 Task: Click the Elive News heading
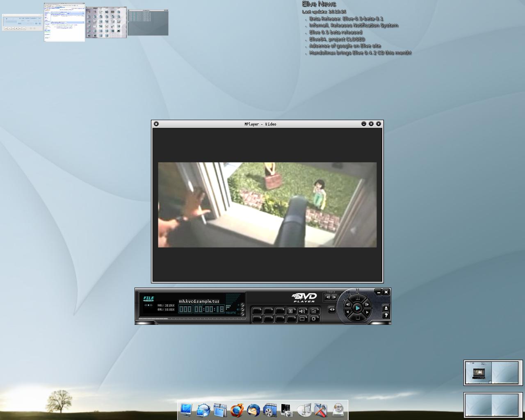tap(319, 4)
